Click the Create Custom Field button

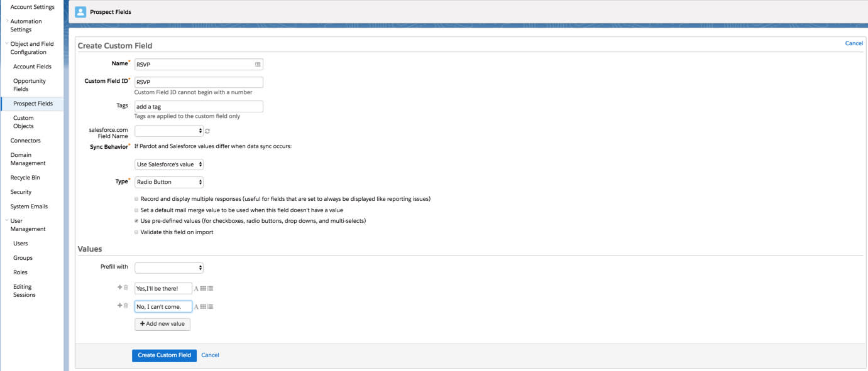click(164, 355)
